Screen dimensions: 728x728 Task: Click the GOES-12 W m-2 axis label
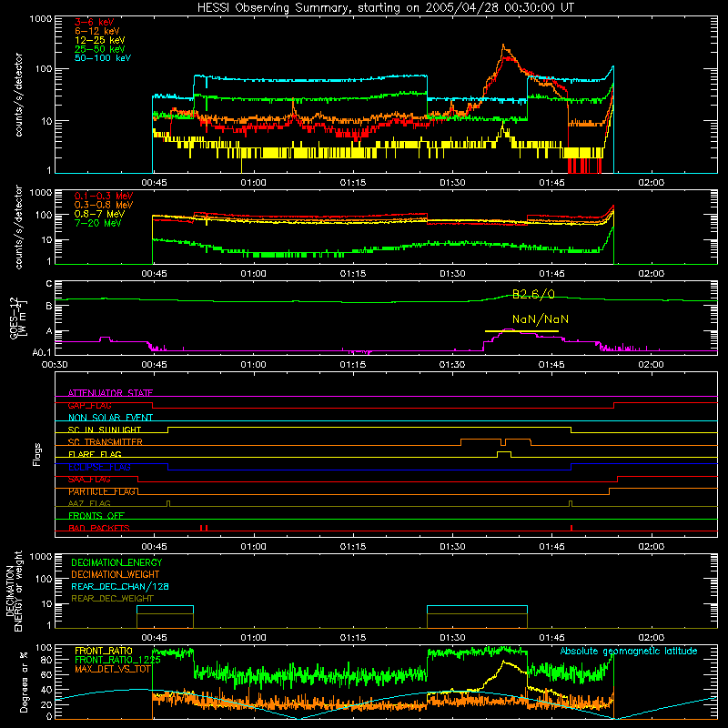[17, 318]
